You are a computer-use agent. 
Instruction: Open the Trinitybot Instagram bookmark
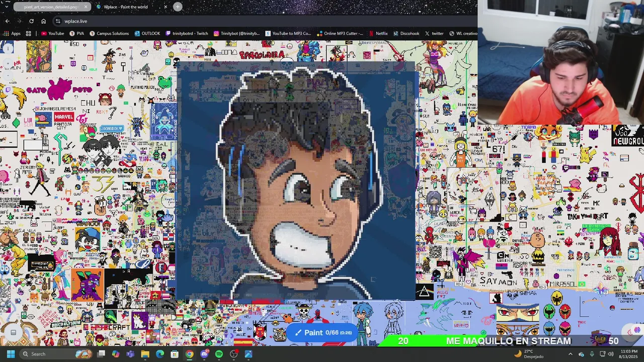(236, 34)
